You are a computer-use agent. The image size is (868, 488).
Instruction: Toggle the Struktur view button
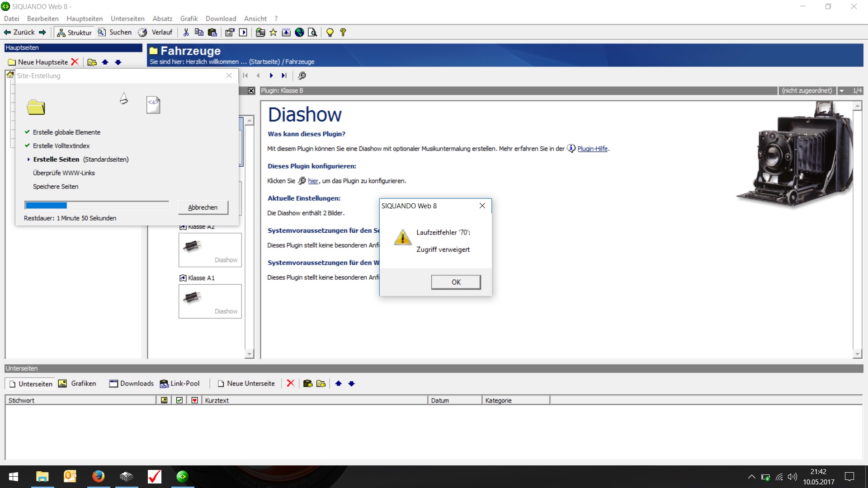pos(75,32)
